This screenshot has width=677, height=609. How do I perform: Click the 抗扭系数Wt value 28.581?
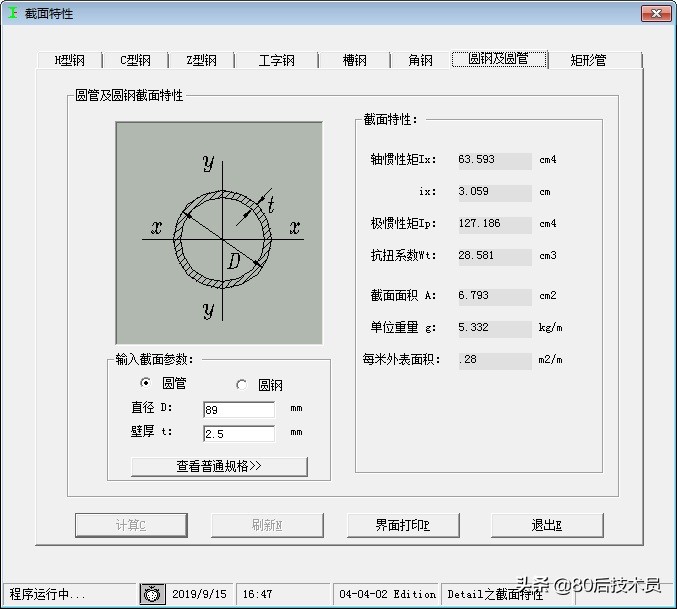pyautogui.click(x=495, y=256)
